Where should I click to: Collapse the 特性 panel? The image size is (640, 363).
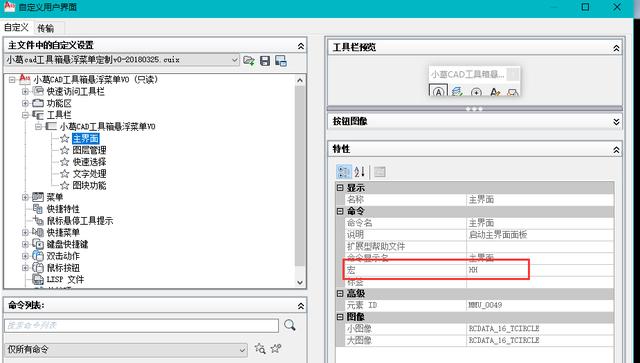tap(616, 150)
